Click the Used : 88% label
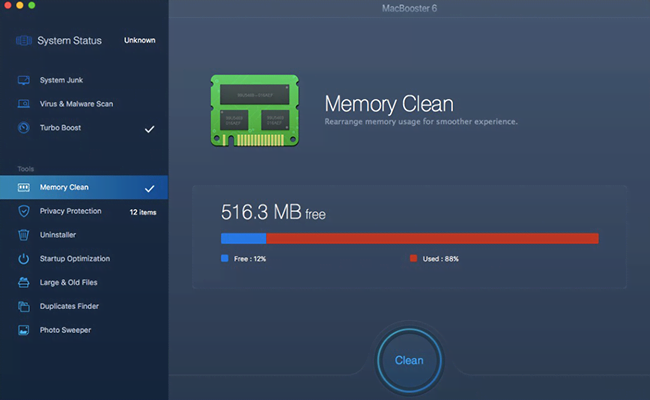Screen dimensions: 650x400 click(x=441, y=259)
